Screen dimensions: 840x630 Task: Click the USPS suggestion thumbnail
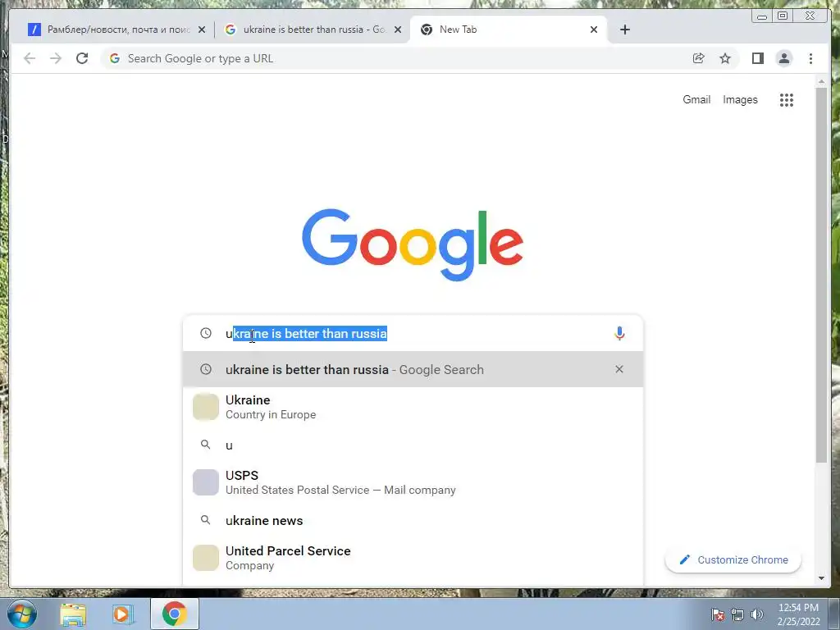[206, 482]
